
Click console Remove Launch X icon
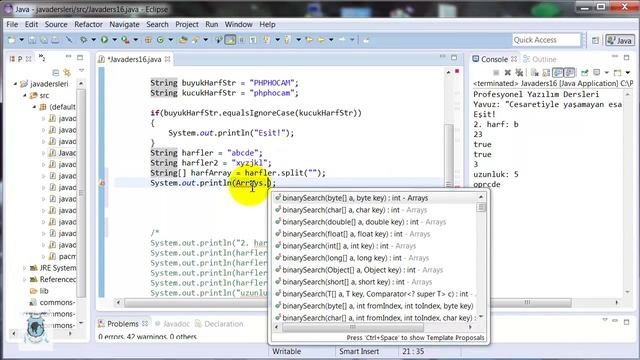click(508, 73)
